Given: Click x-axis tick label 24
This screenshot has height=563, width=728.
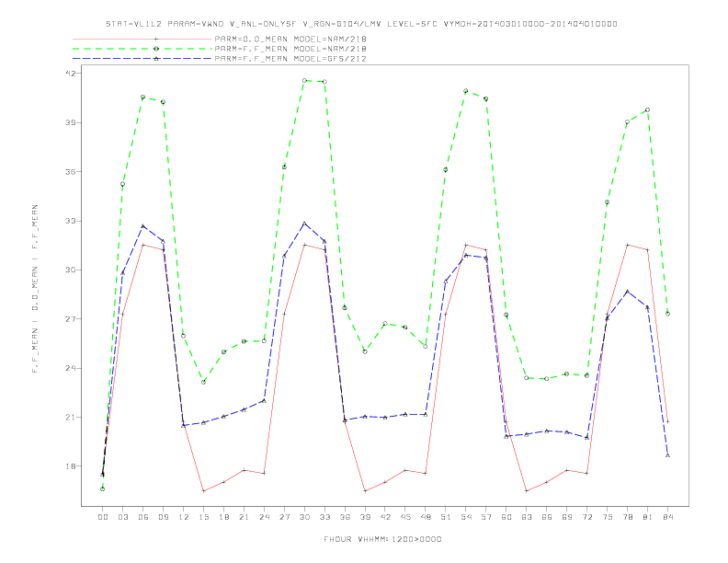Looking at the screenshot, I should (x=264, y=517).
